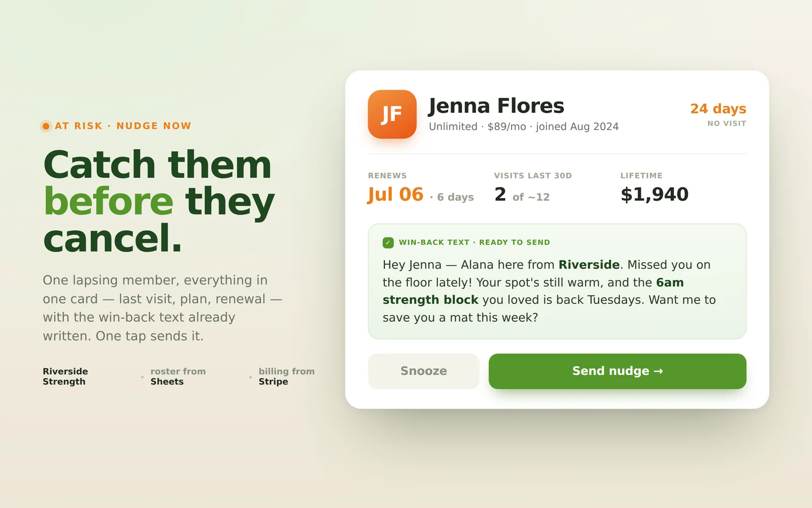The width and height of the screenshot is (812, 508).
Task: Click the Jul 06 renewal date
Action: click(x=395, y=195)
